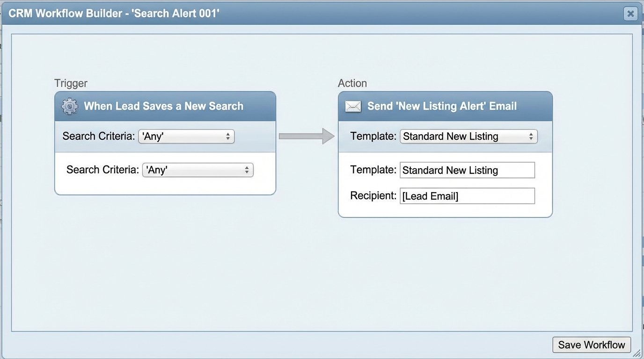The image size is (644, 359).
Task: Click the envelope icon on the email action
Action: click(353, 106)
